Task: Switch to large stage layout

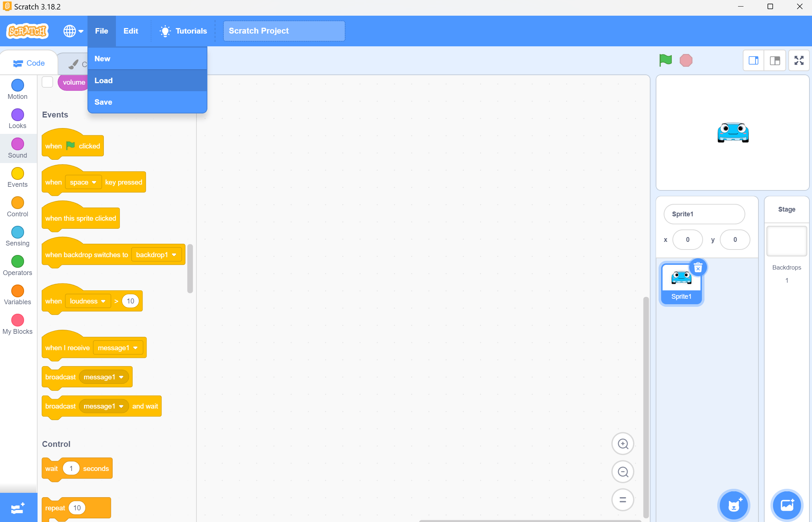Action: pos(775,61)
